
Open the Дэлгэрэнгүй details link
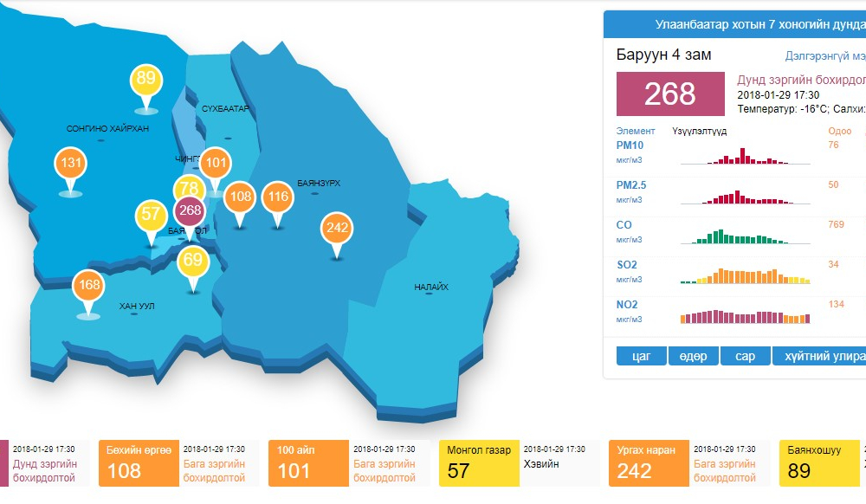point(825,55)
